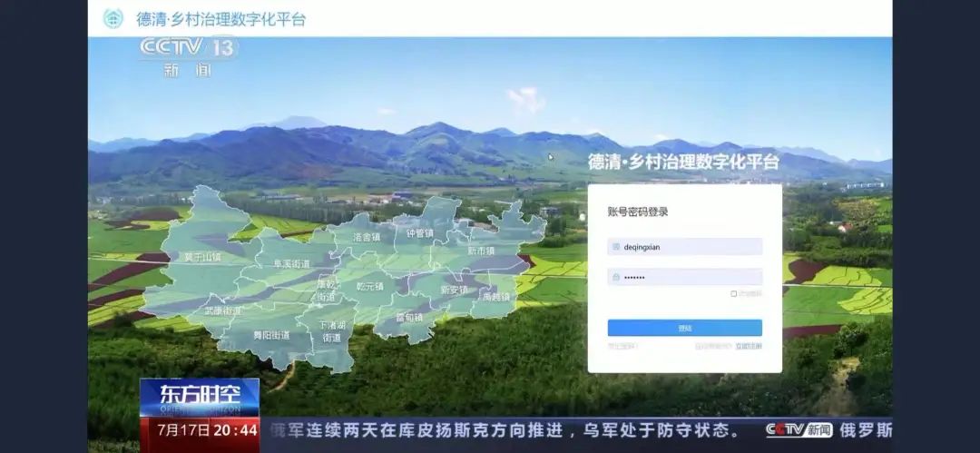Focus the masked password input field
The height and width of the screenshot is (453, 980).
690,277
